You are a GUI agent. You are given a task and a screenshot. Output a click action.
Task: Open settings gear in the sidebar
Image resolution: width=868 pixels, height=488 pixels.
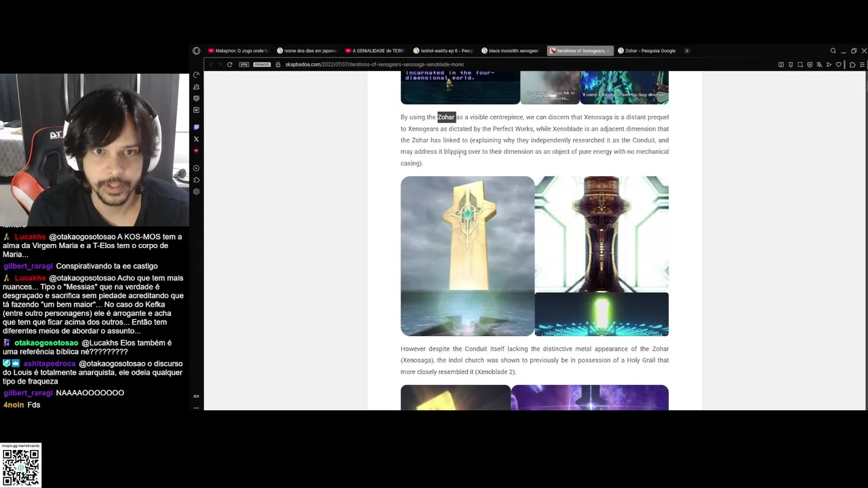tap(197, 191)
